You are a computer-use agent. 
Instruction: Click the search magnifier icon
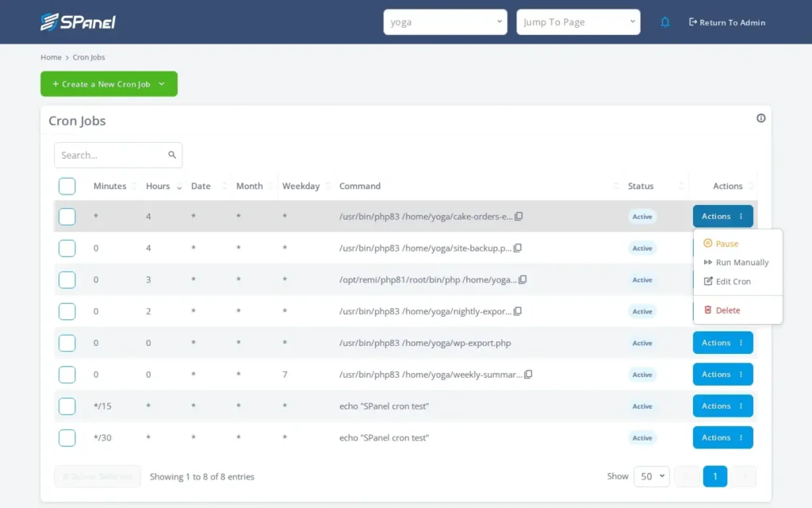[x=172, y=155]
